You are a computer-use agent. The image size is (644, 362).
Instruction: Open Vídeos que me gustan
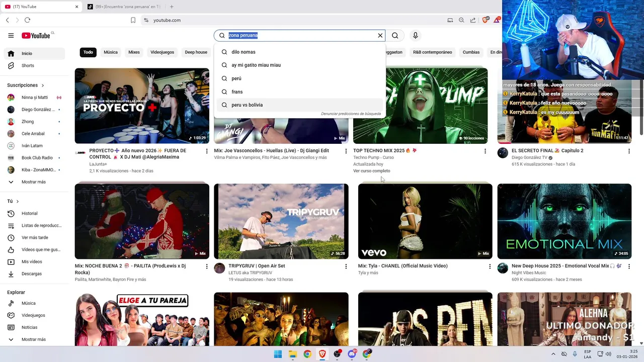(34, 249)
